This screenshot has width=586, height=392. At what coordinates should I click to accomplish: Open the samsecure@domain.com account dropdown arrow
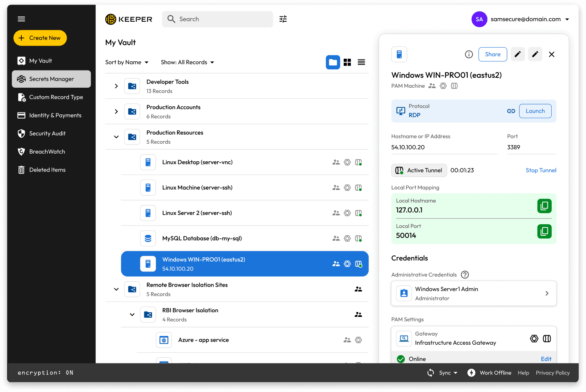pyautogui.click(x=567, y=19)
